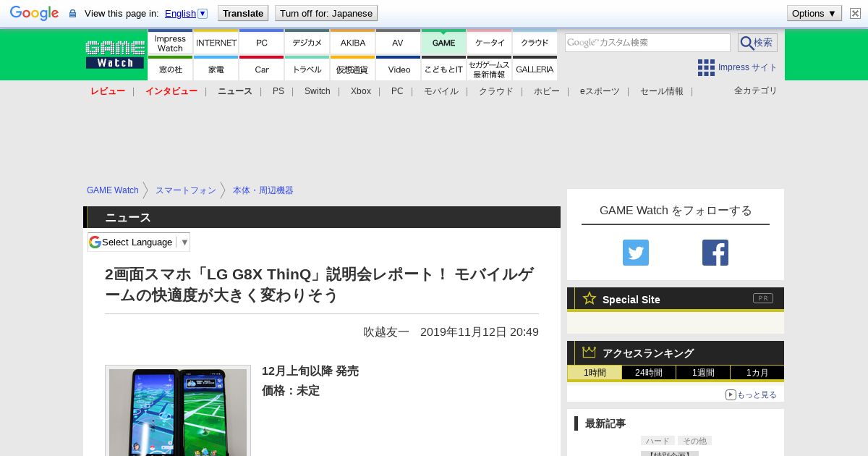
Task: Click the GAME Watch logo
Action: point(115,54)
